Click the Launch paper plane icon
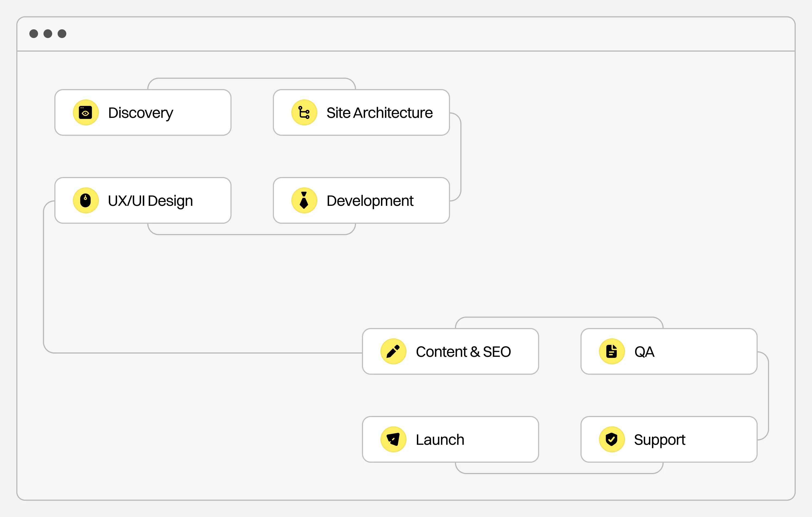The image size is (812, 517). pos(393,440)
